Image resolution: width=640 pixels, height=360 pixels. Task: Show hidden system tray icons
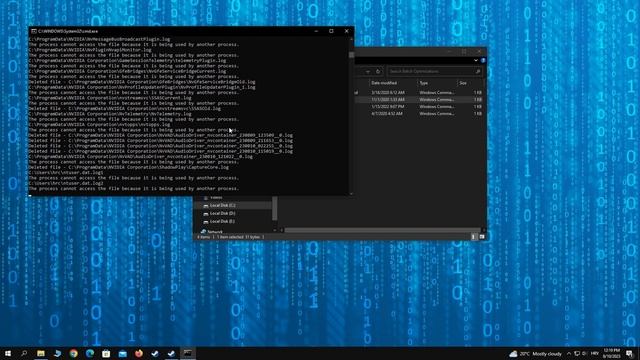point(569,354)
